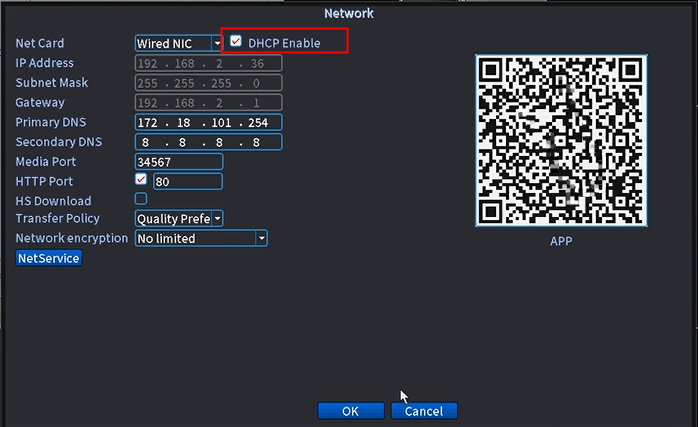Select the Secondary DNS address field
This screenshot has width=698, height=427.
[208, 142]
